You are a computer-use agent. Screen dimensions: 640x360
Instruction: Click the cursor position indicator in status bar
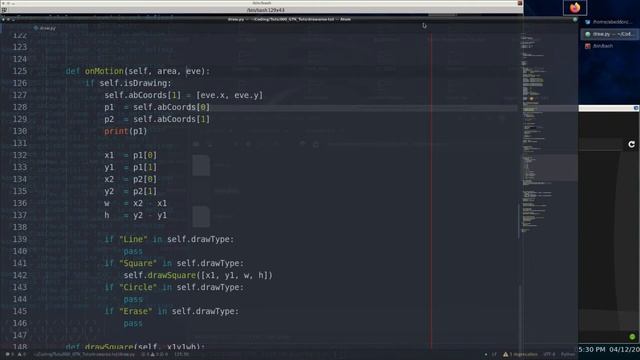click(x=181, y=354)
